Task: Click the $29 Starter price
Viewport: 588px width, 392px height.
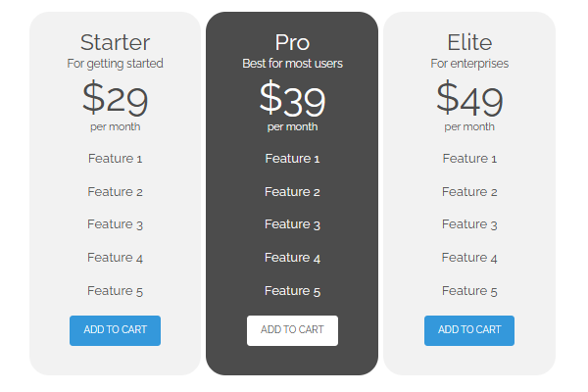Action: (x=115, y=98)
